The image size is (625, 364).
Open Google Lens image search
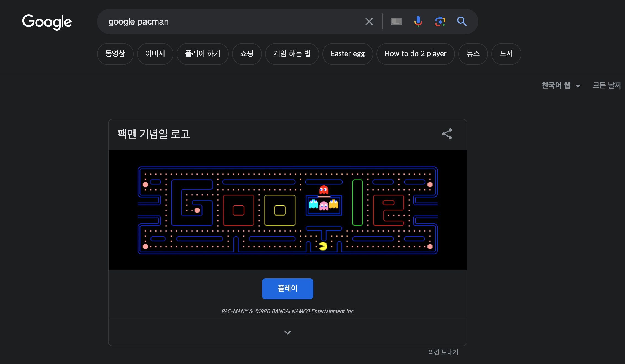pyautogui.click(x=440, y=21)
